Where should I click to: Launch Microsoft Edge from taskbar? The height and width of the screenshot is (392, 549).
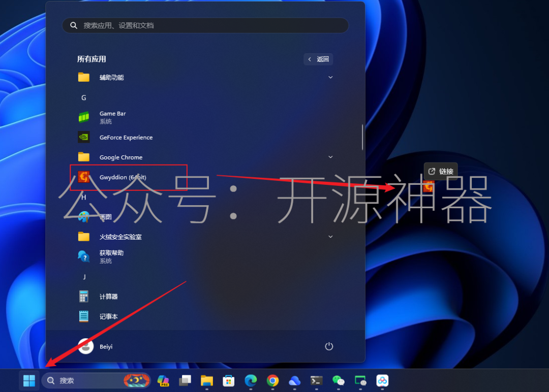click(251, 380)
